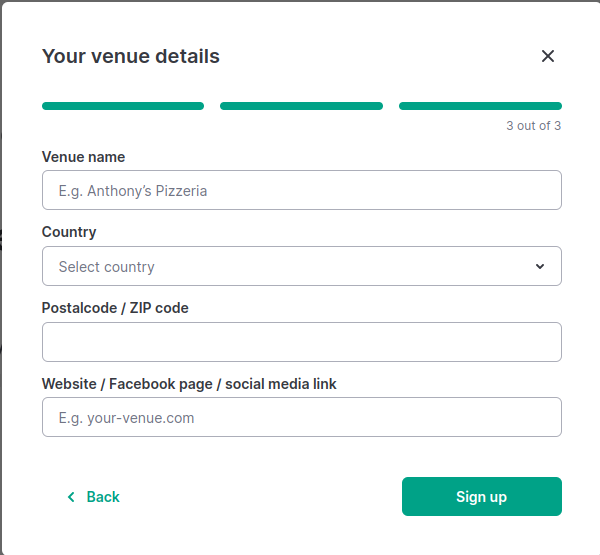Image resolution: width=600 pixels, height=555 pixels.
Task: Go back using the Back link
Action: point(94,497)
